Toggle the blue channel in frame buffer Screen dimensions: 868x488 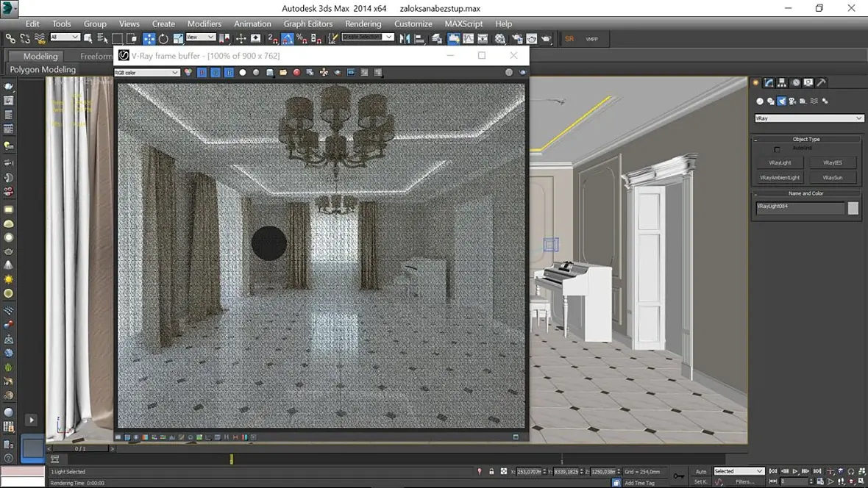(229, 73)
